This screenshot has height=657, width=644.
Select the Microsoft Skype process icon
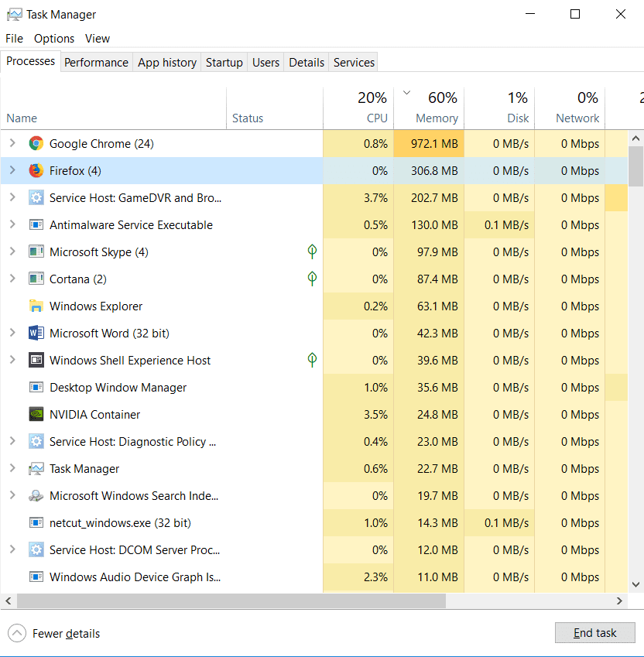coord(36,252)
